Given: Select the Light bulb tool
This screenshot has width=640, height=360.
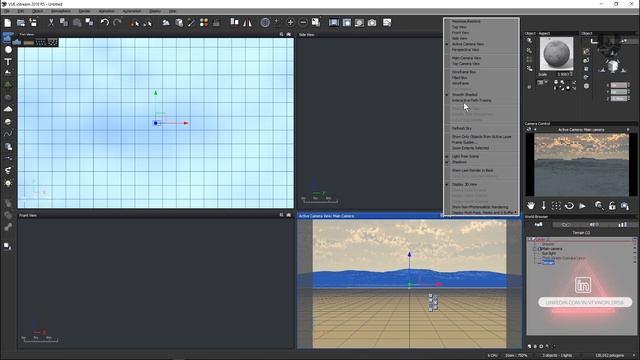Looking at the screenshot, I should (x=8, y=183).
